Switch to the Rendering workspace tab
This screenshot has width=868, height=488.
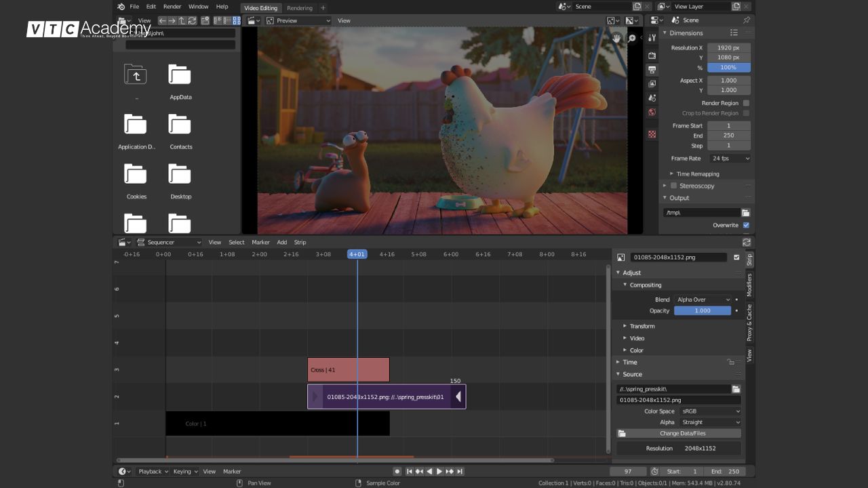(x=299, y=8)
